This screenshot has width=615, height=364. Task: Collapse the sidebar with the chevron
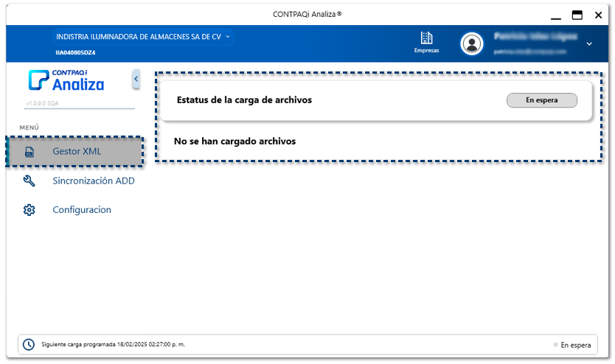(136, 79)
